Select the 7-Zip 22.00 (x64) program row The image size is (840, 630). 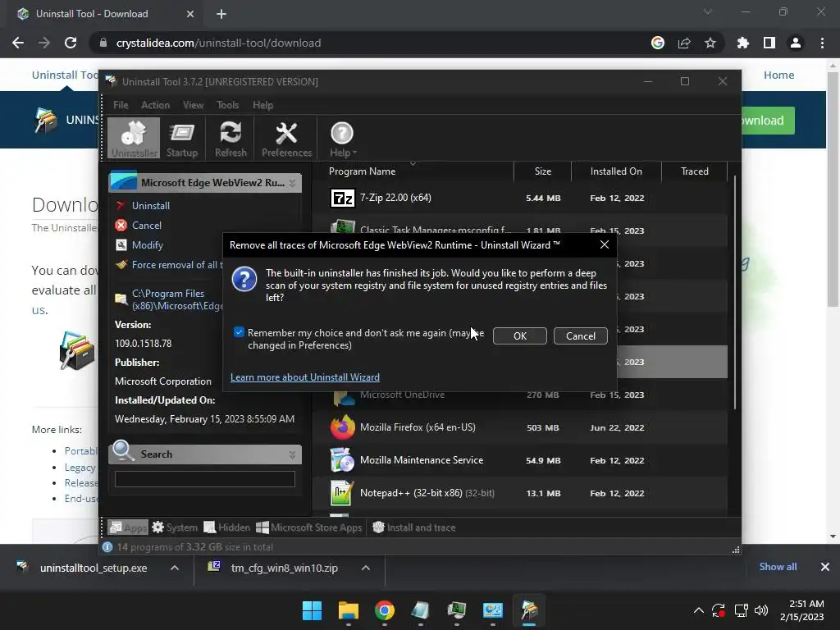click(x=519, y=199)
